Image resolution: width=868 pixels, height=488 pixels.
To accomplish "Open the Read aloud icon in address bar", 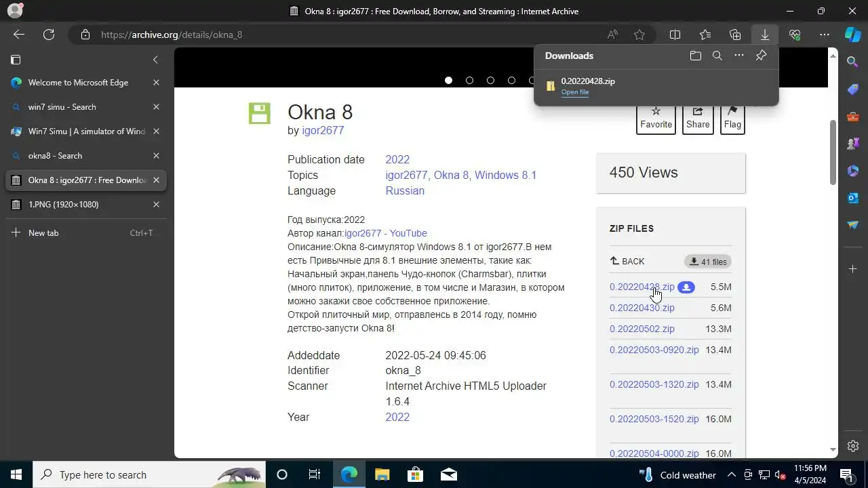I will [612, 35].
